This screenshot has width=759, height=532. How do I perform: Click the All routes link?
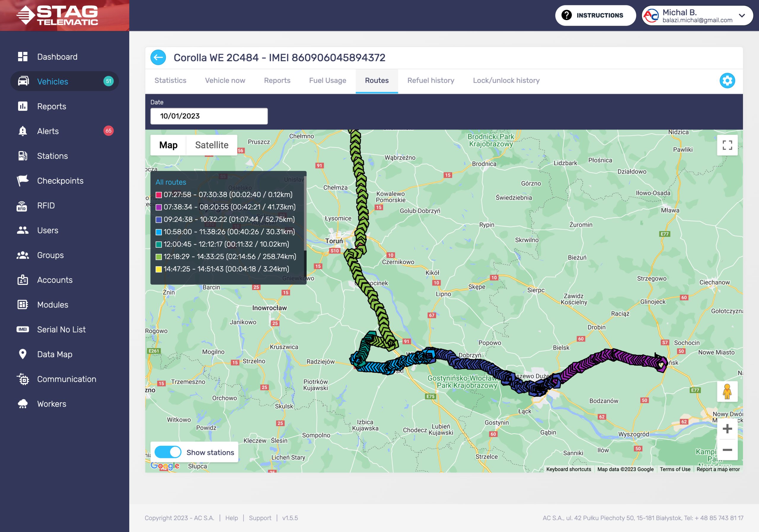point(170,182)
